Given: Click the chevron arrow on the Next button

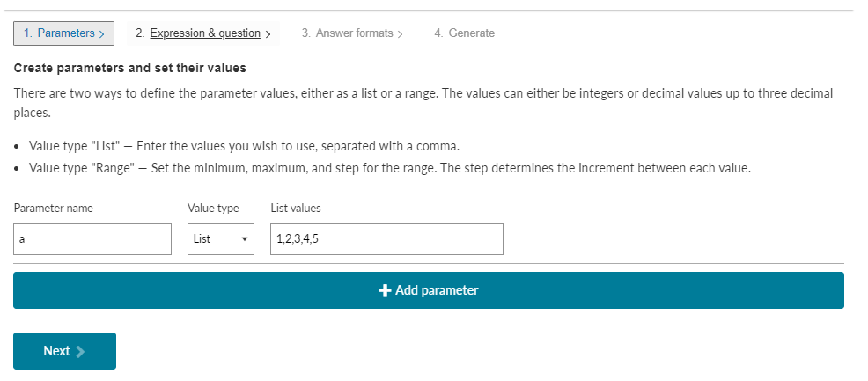Looking at the screenshot, I should click(81, 351).
